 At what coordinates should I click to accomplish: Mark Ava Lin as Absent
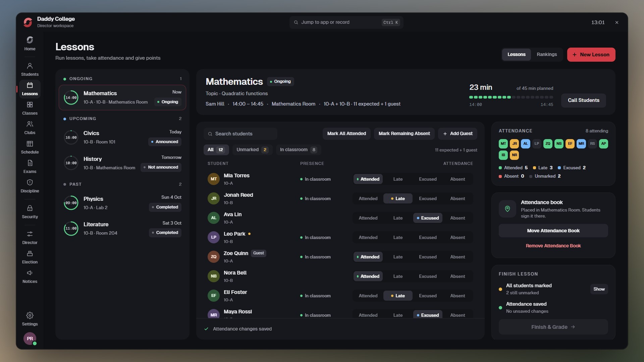coord(458,218)
